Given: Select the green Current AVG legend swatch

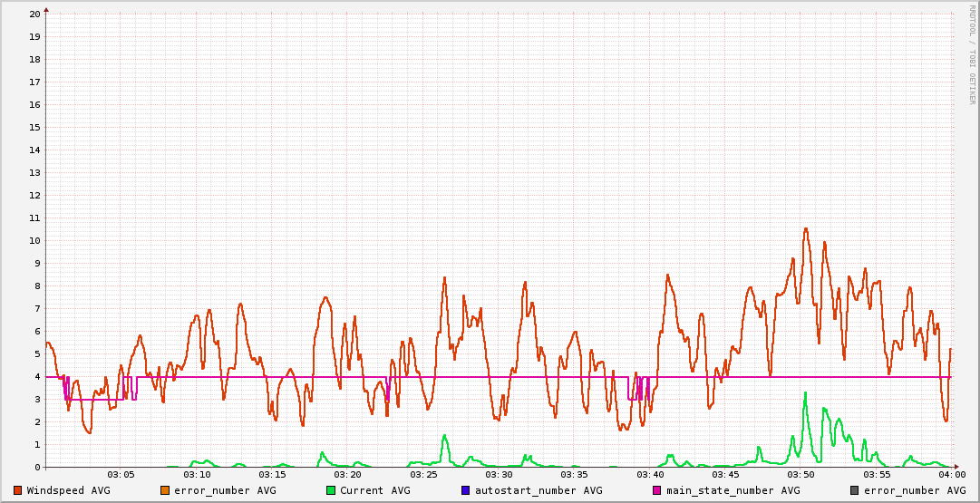Looking at the screenshot, I should (331, 490).
